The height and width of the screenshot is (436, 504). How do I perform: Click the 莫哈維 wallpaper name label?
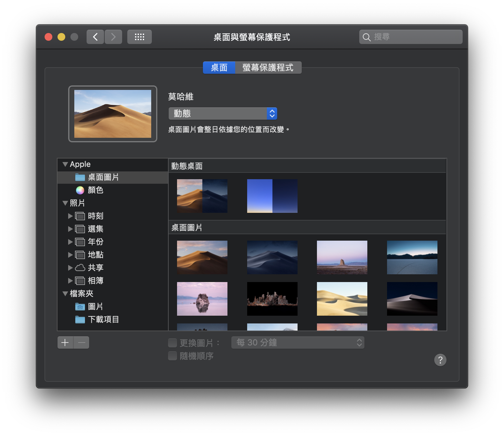tap(181, 97)
